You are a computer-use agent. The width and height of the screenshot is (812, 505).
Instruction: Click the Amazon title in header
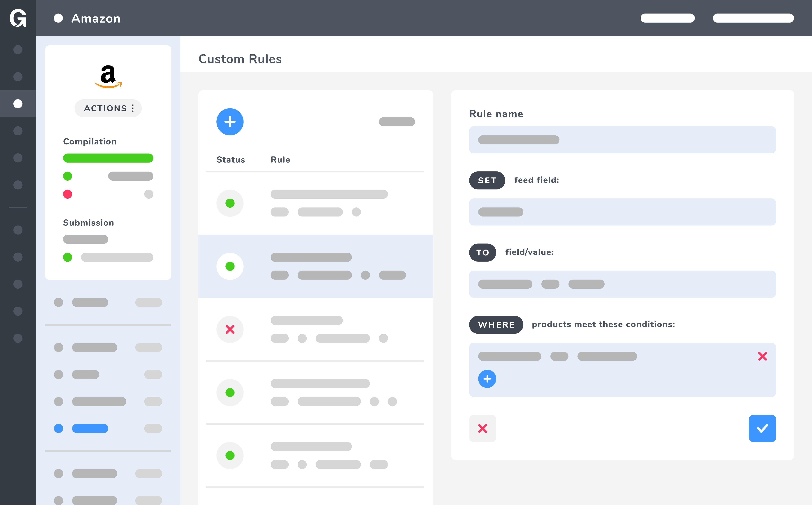(x=96, y=18)
